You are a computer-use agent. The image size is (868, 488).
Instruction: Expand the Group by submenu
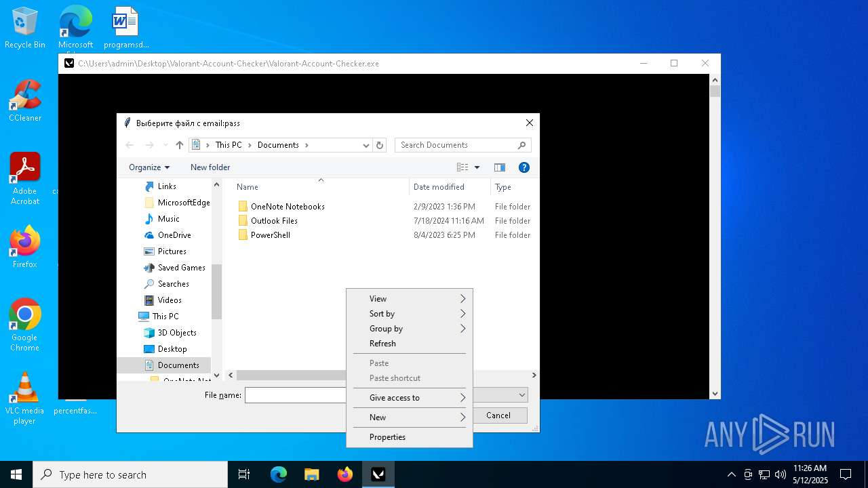(x=410, y=329)
